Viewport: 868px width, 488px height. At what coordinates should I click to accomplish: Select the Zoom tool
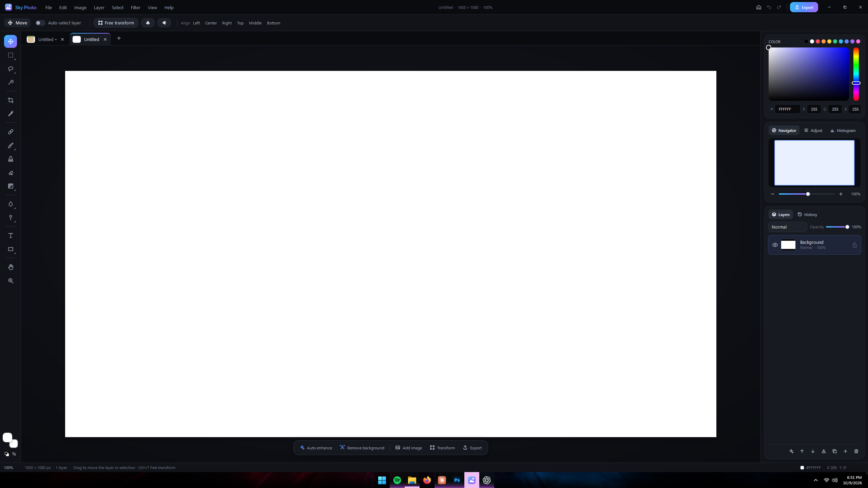11,281
